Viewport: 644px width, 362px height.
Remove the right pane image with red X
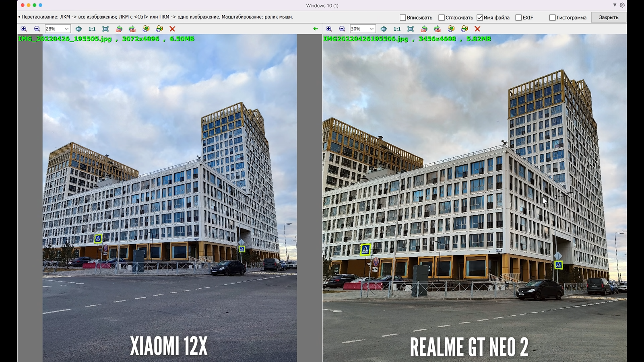pos(477,29)
